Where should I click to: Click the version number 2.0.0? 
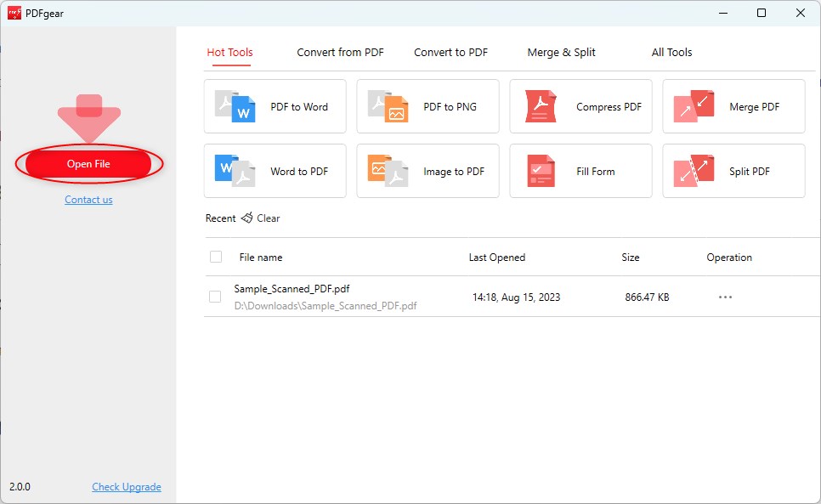click(20, 487)
